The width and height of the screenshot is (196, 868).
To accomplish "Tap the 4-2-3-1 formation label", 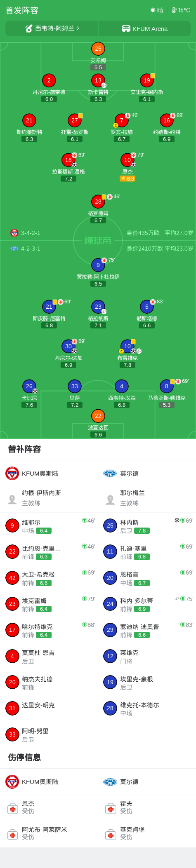I will [x=31, y=249].
